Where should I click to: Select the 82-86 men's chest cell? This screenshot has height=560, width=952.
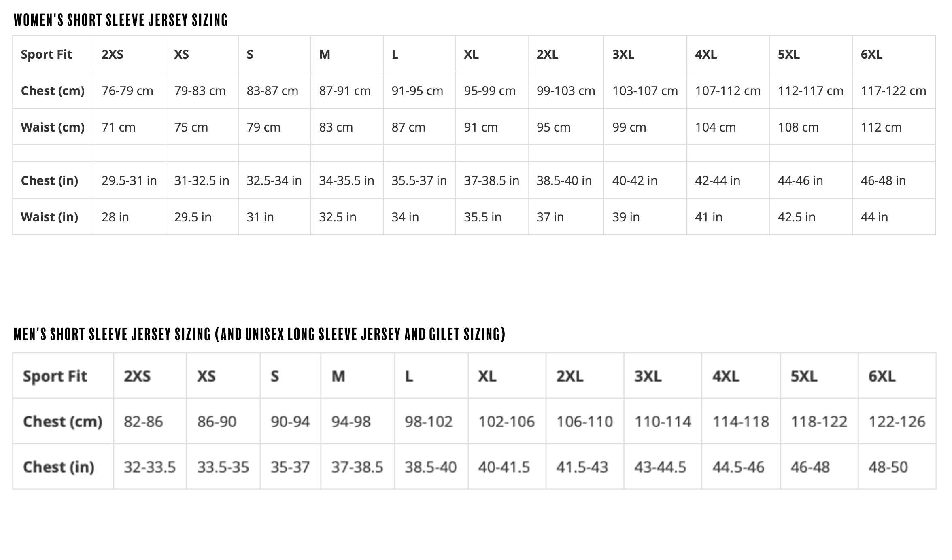click(143, 422)
